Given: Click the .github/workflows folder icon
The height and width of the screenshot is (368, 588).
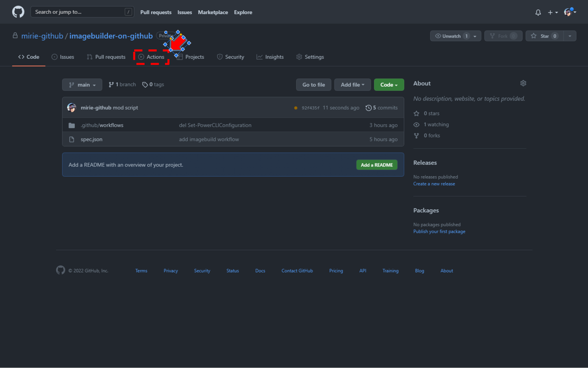Looking at the screenshot, I should [72, 125].
